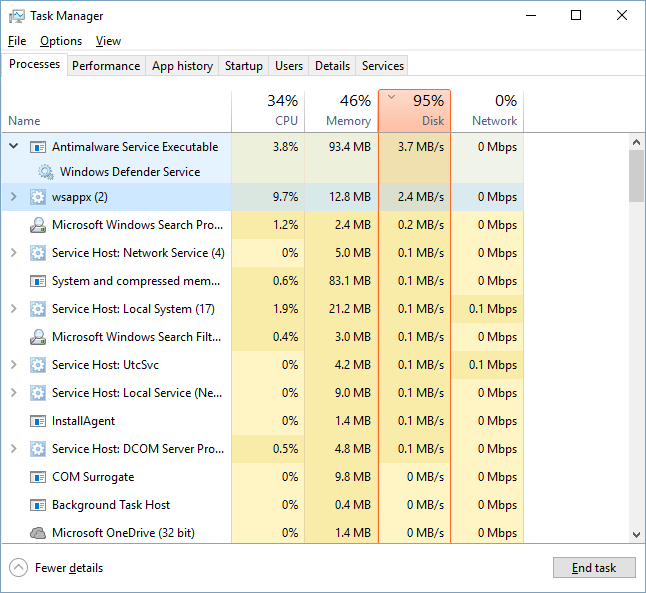Sort by the CPU column header
The width and height of the screenshot is (646, 593).
[268, 111]
